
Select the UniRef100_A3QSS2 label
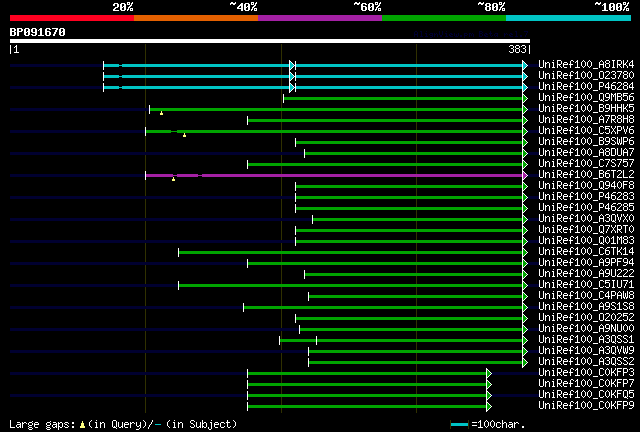[586, 362]
